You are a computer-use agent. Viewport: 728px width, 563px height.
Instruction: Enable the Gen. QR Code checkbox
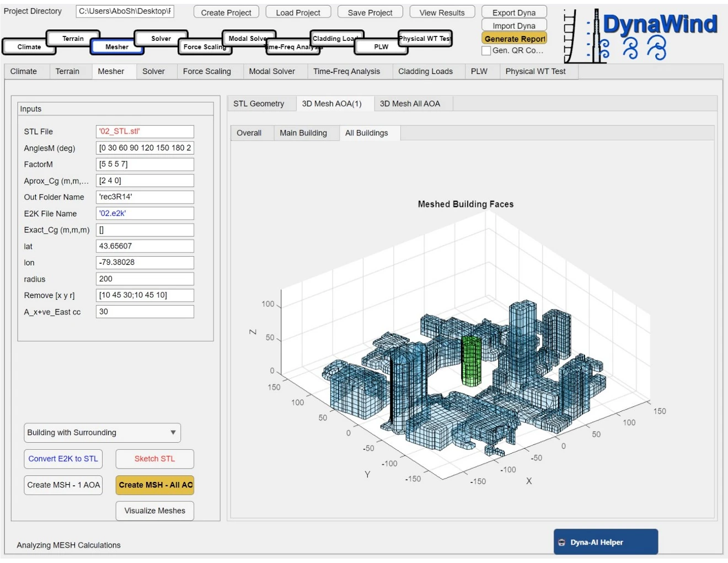coord(486,50)
